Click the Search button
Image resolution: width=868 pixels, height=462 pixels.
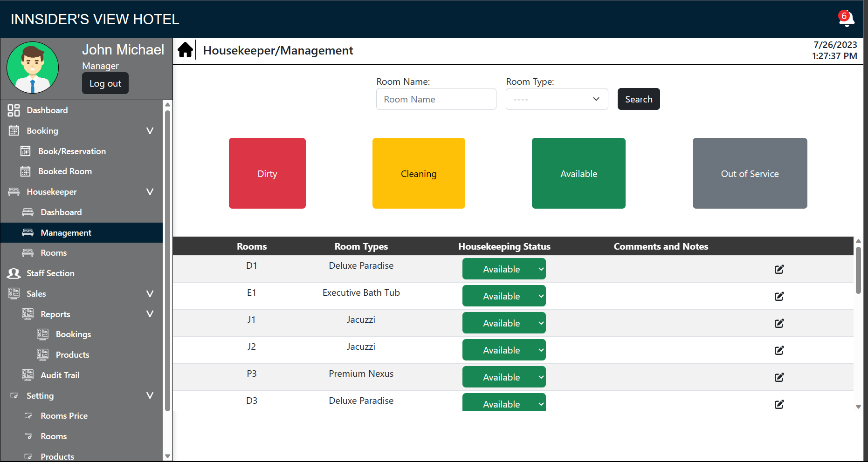638,99
